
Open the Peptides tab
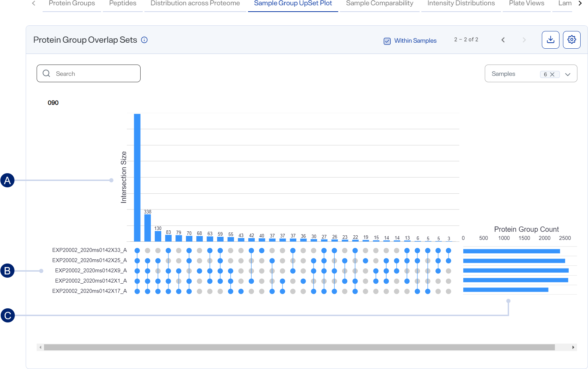[123, 4]
